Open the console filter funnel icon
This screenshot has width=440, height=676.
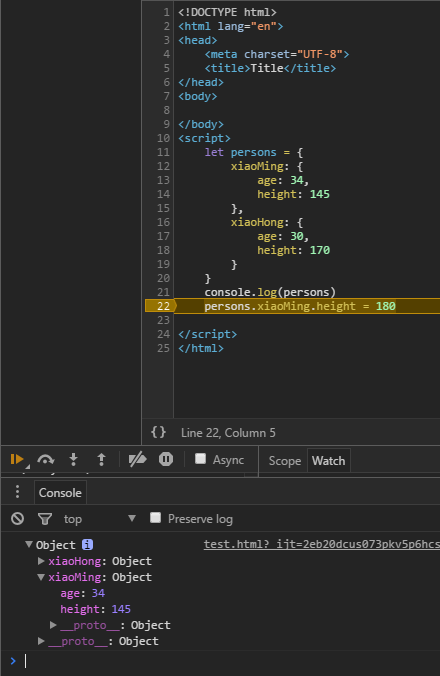pos(45,519)
